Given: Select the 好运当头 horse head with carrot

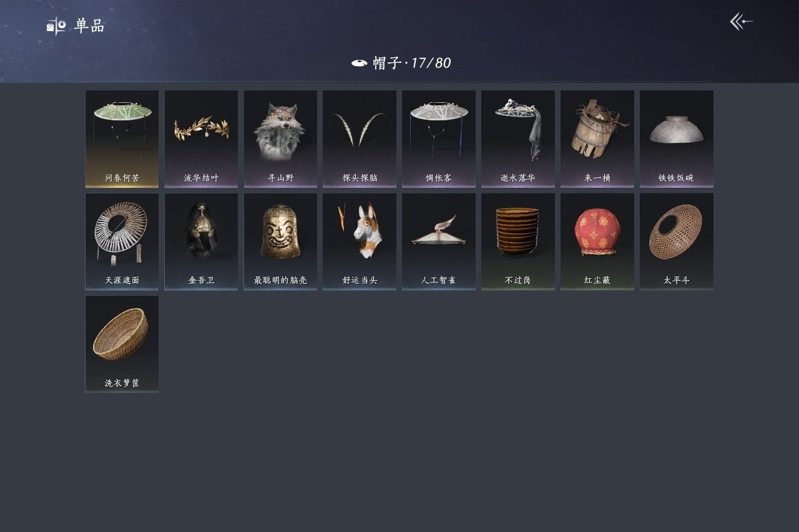Looking at the screenshot, I should pyautogui.click(x=360, y=241).
